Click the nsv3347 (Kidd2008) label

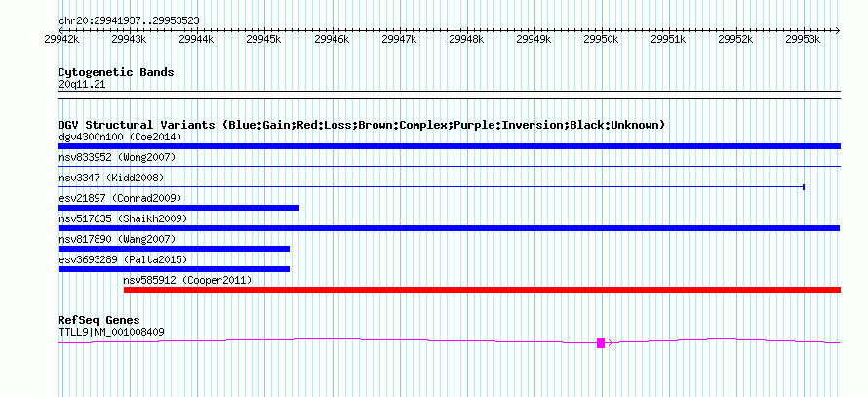[x=111, y=178]
